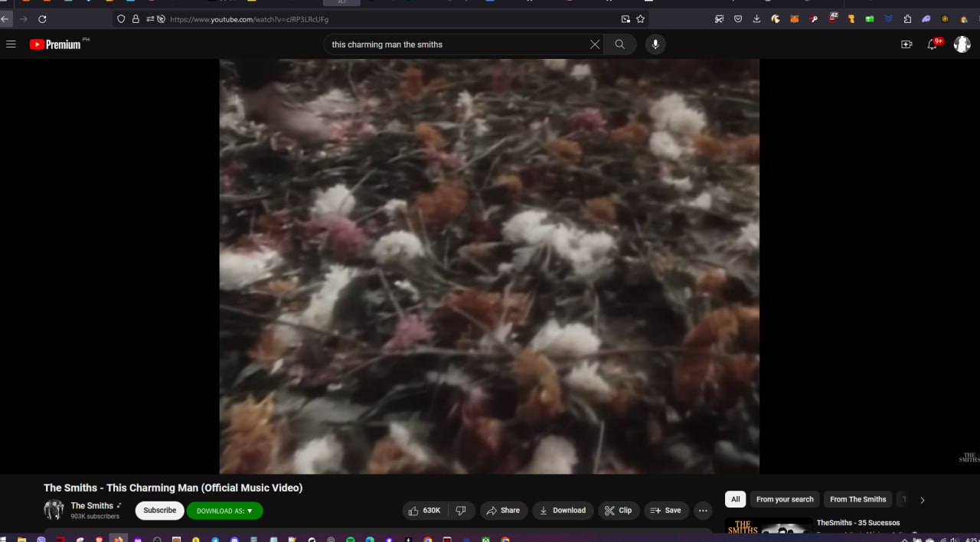Save the video to a playlist
Screen dimensions: 980x542
pyautogui.click(x=666, y=511)
